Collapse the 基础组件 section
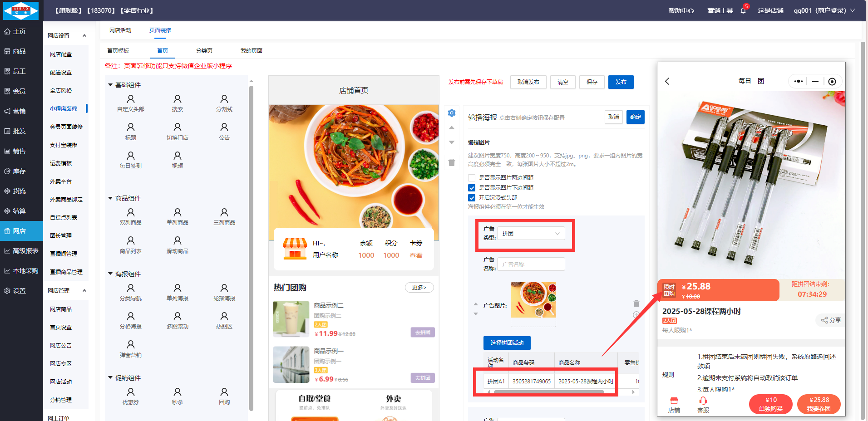 click(x=110, y=85)
